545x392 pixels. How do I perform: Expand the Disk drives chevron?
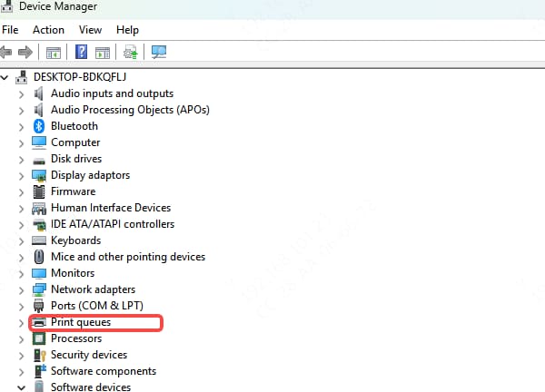(21, 160)
